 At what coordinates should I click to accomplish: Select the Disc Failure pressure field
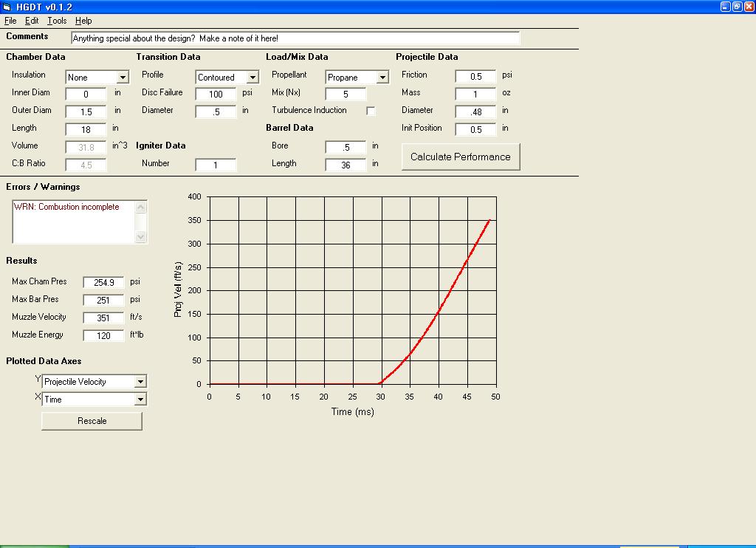pyautogui.click(x=216, y=95)
